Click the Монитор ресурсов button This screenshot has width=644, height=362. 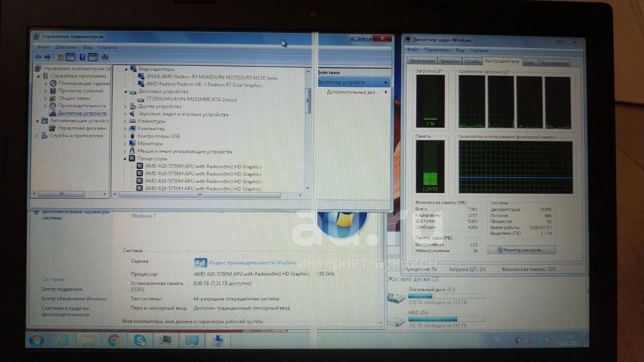pos(521,250)
